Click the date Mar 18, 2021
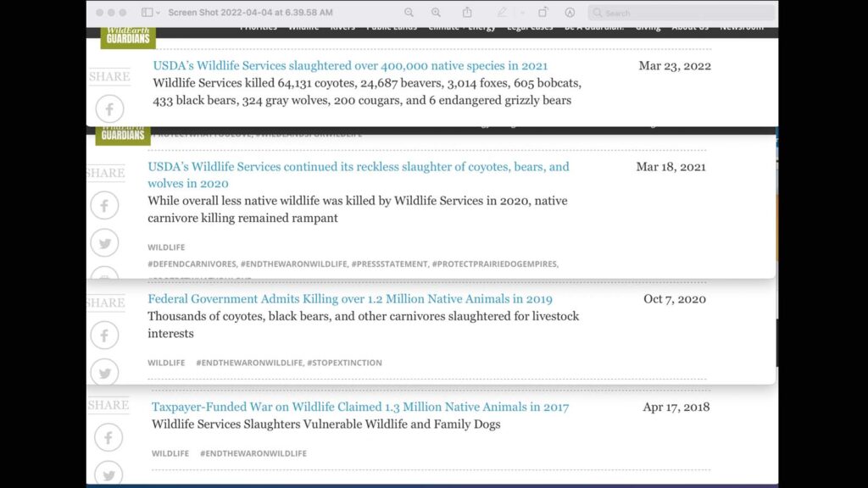868x488 pixels. [671, 167]
